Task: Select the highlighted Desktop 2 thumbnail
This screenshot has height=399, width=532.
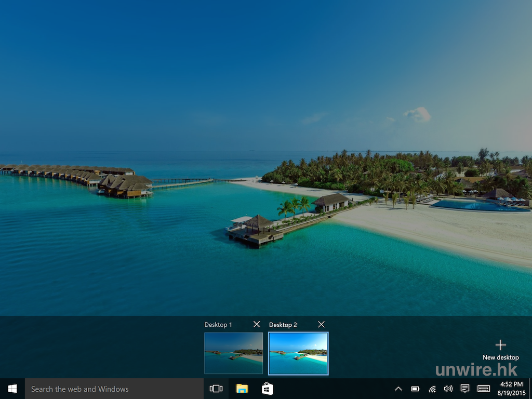Action: (298, 353)
